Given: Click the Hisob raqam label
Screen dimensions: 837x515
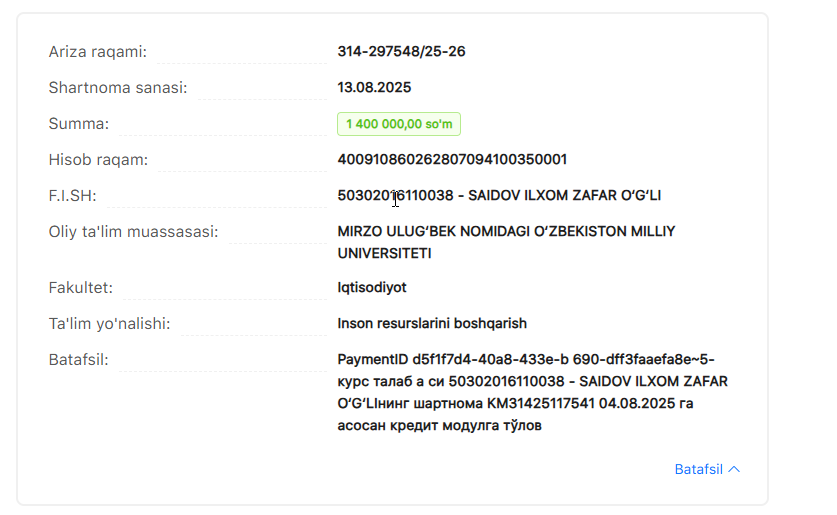Looking at the screenshot, I should tap(98, 159).
